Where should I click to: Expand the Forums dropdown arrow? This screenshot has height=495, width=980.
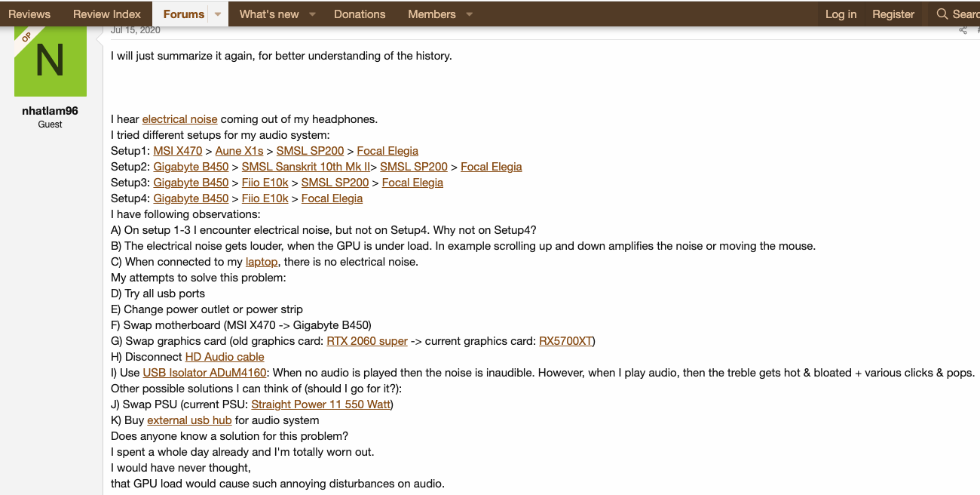point(217,14)
